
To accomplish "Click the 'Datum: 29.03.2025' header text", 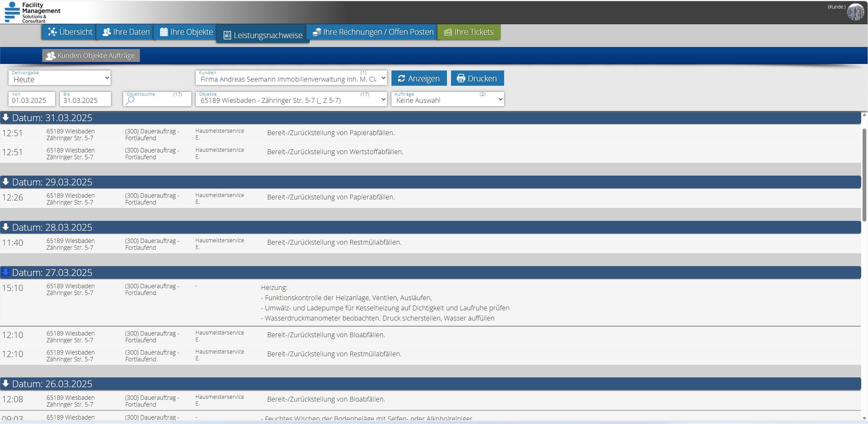I will [x=52, y=182].
